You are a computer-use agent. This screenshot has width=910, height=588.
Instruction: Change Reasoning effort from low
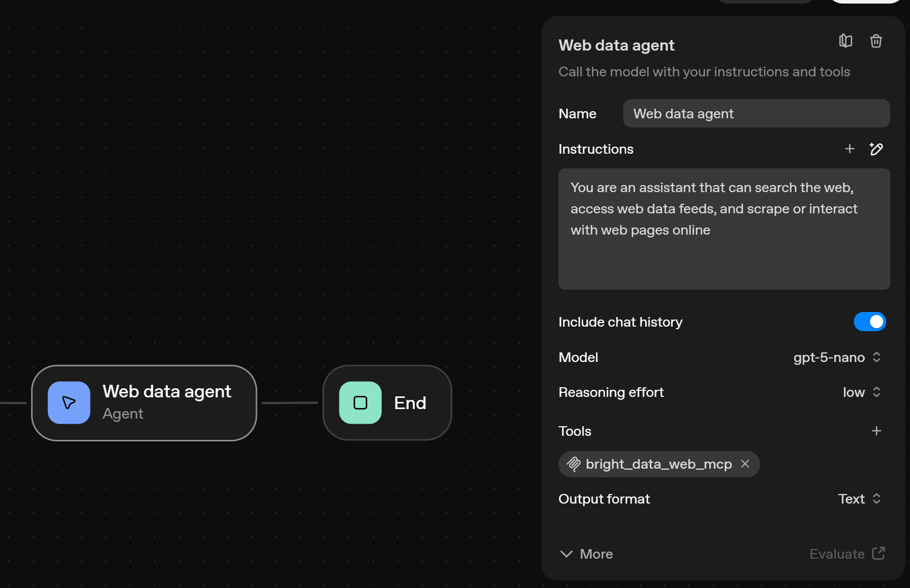861,392
